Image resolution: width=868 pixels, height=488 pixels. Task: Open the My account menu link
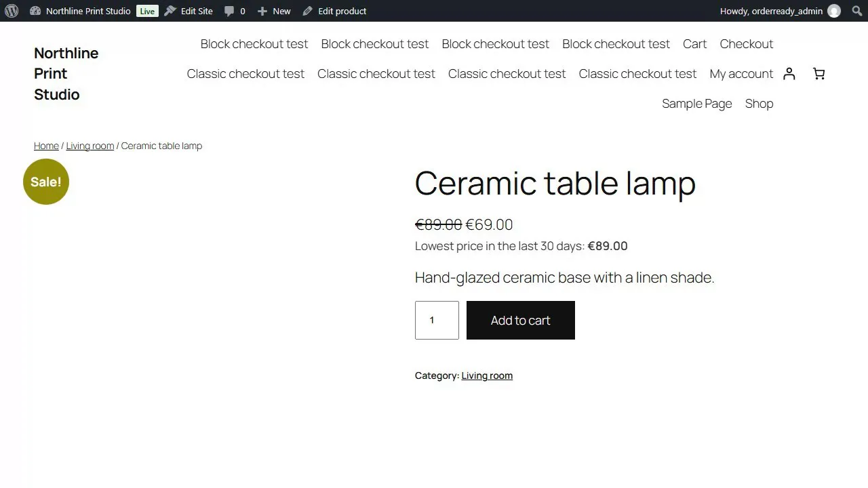pyautogui.click(x=741, y=74)
